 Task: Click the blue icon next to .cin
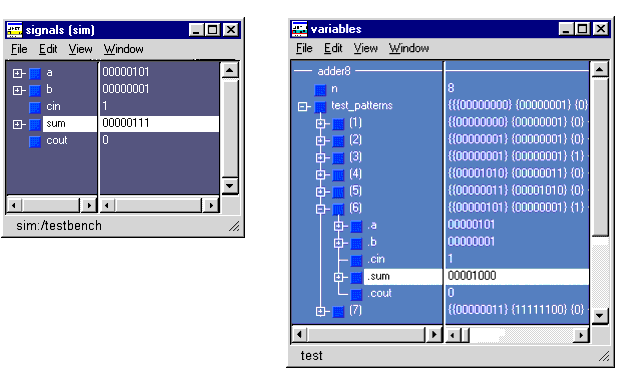[x=356, y=260]
